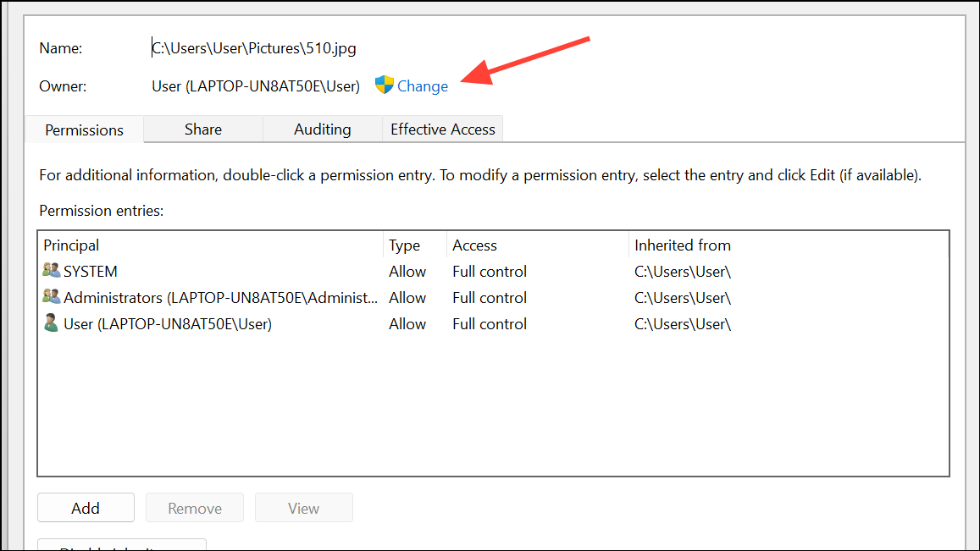Open the Share tab
Viewport: 980px width, 551px height.
click(x=203, y=129)
